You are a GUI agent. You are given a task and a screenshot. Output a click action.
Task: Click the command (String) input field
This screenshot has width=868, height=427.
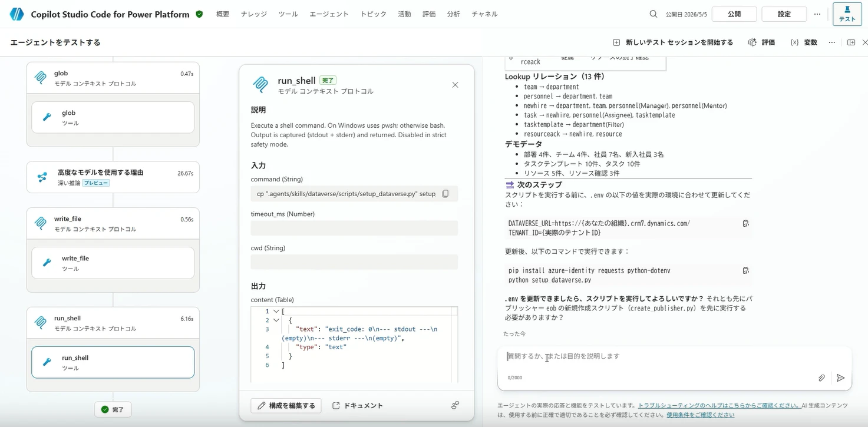(354, 194)
